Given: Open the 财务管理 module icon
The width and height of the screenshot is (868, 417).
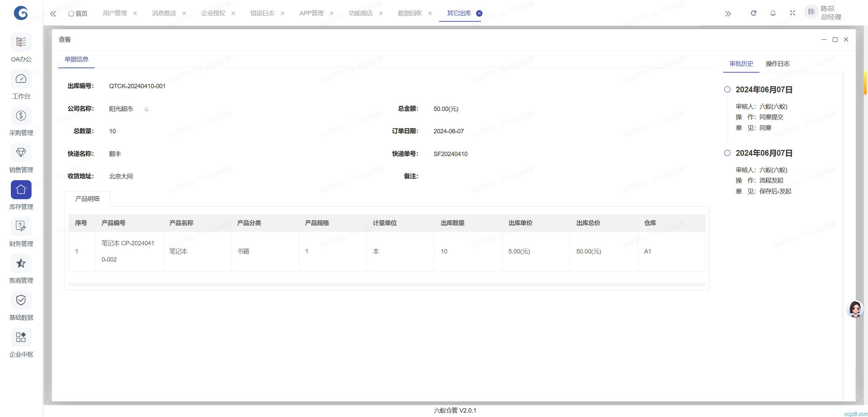Looking at the screenshot, I should click(x=21, y=226).
